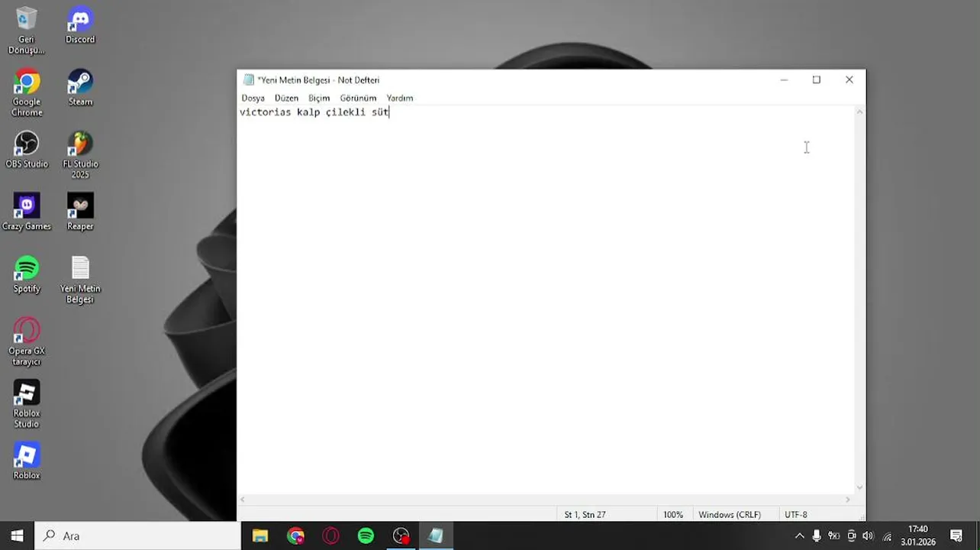The width and height of the screenshot is (980, 550).
Task: Click the word "çilekli" in the text
Action: point(346,112)
